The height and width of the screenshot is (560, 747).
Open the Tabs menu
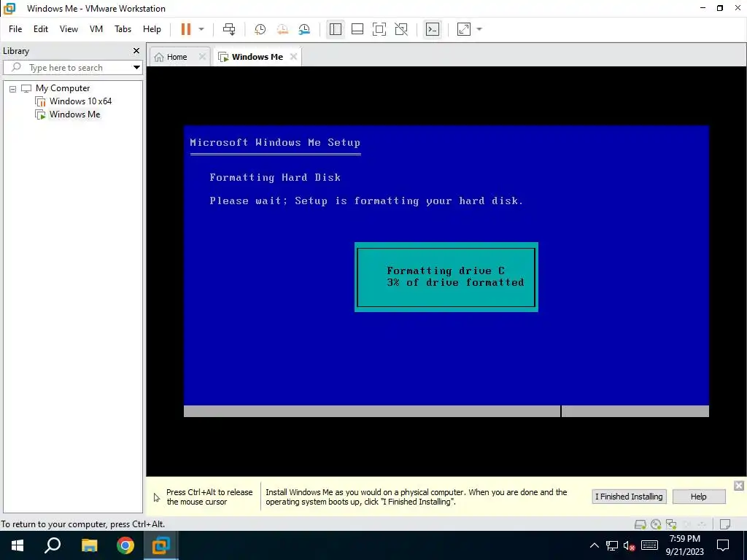[x=123, y=29]
